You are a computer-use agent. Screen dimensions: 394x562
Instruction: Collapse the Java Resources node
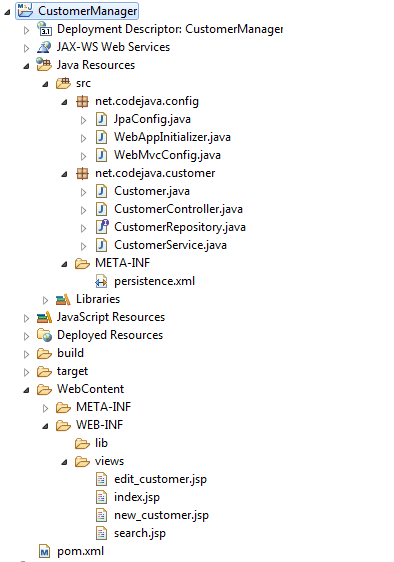click(x=26, y=67)
